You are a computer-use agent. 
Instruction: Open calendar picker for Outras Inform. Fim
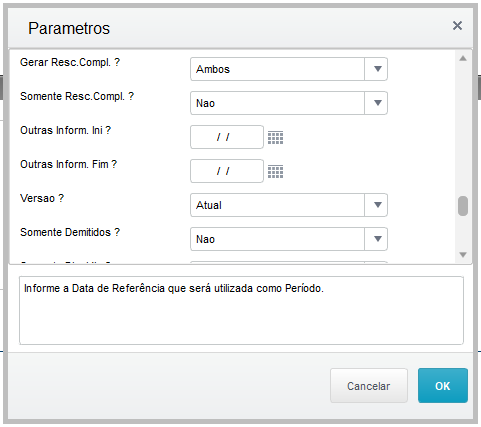[x=276, y=171]
